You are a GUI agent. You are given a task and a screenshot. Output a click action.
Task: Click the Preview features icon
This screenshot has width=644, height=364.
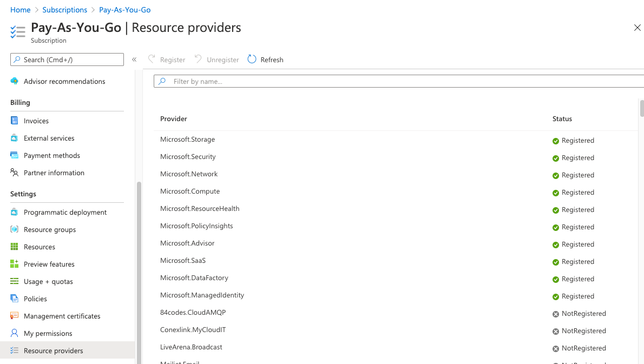(x=15, y=264)
